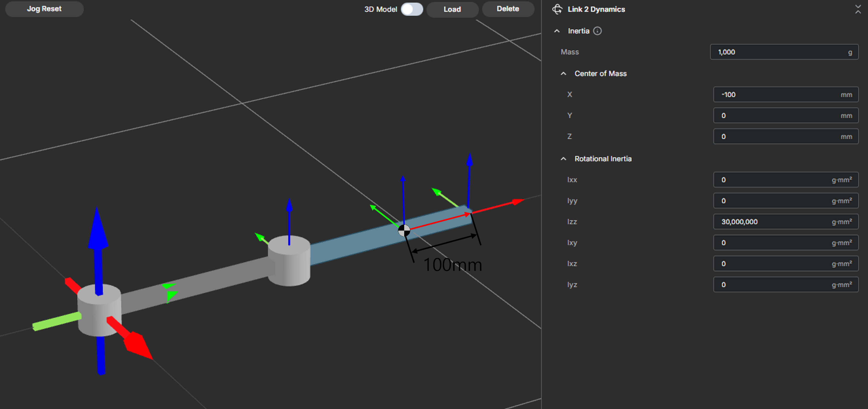Click the Link 2 Dynamics rotation icon
This screenshot has height=409, width=868.
pos(557,9)
